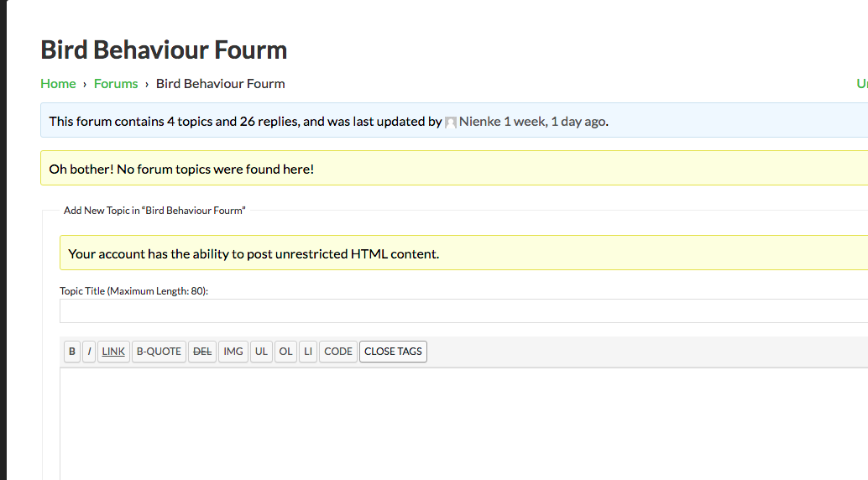Add a list item with LI

pyautogui.click(x=308, y=352)
